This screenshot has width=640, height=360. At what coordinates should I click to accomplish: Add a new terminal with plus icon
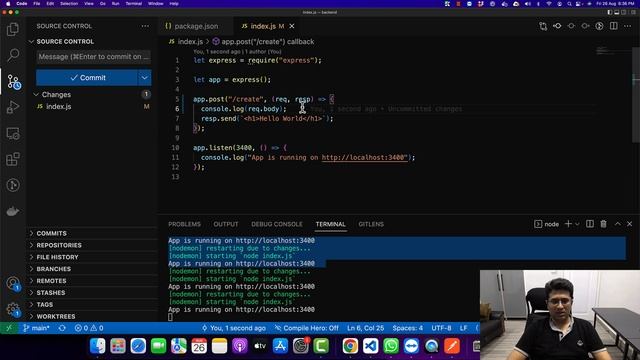[x=568, y=224]
